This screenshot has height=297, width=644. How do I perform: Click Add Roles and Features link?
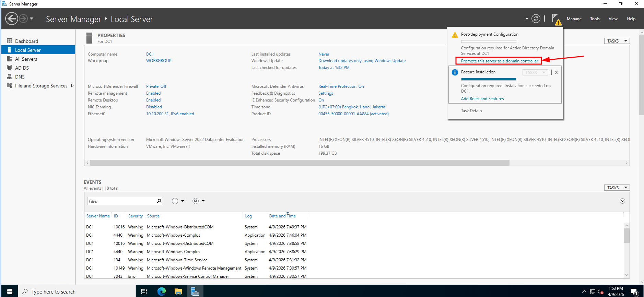482,99
